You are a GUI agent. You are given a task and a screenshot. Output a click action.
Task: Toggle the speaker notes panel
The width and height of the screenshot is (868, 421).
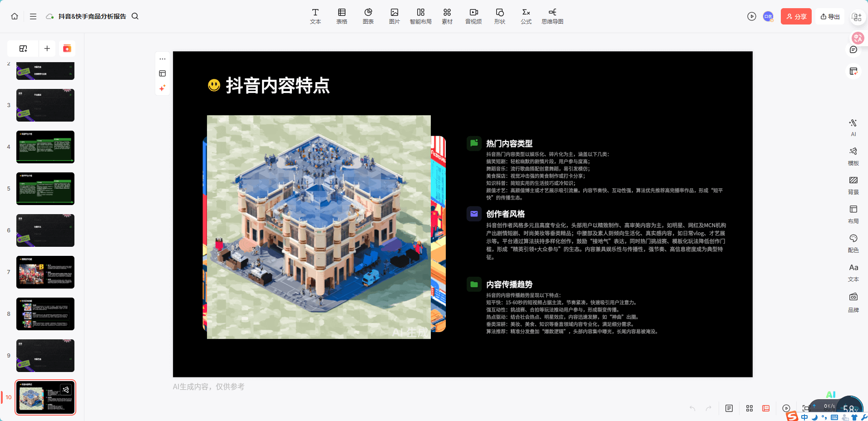[x=729, y=408]
